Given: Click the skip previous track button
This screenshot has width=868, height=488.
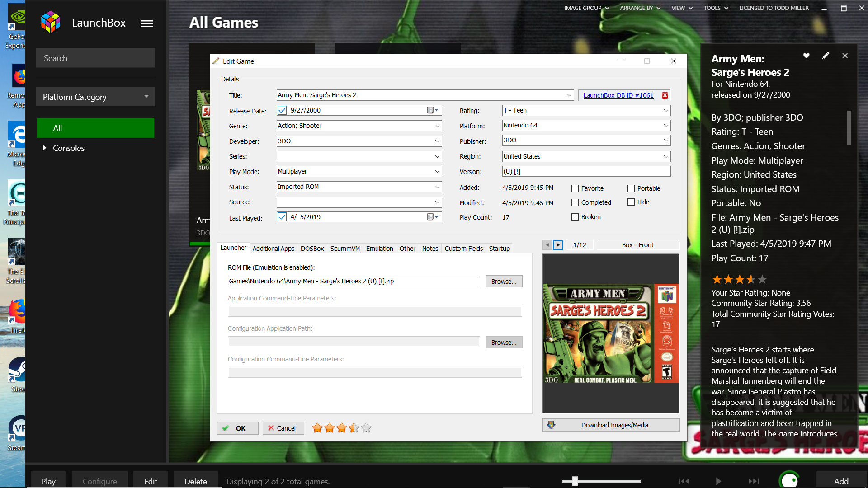Looking at the screenshot, I should (684, 481).
